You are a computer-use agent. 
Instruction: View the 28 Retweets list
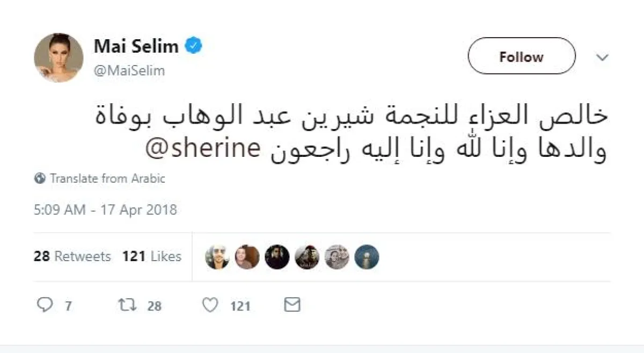coord(72,256)
